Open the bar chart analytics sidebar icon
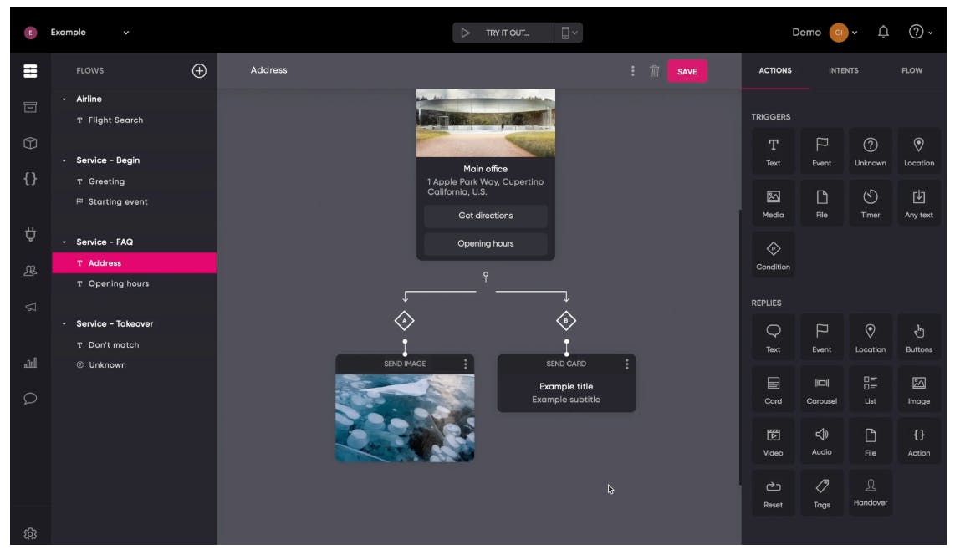 [30, 362]
